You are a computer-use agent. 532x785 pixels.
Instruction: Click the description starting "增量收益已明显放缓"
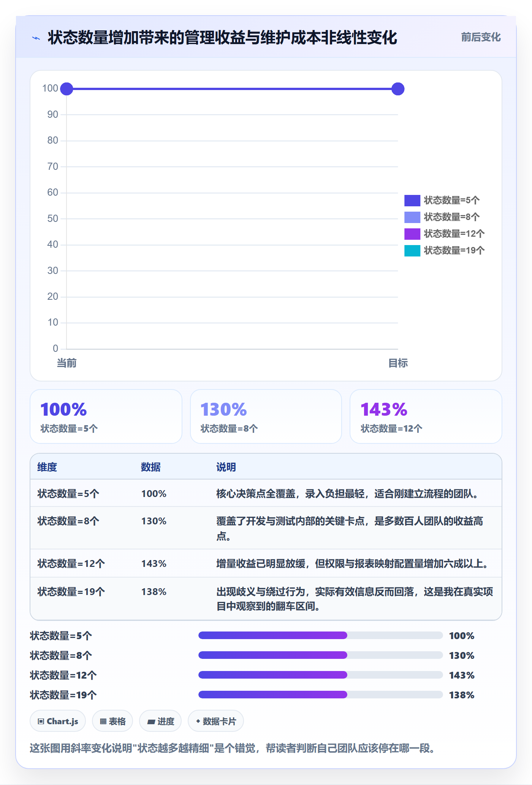pos(353,563)
